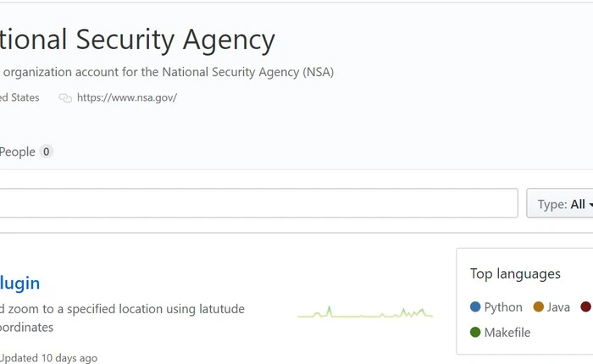The height and width of the screenshot is (364, 593).
Task: Filter repositories by Python language
Action: pyautogui.click(x=503, y=307)
